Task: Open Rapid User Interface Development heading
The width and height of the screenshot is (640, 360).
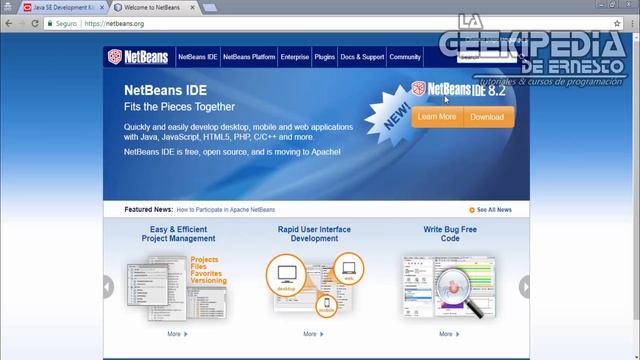Action: tap(314, 234)
